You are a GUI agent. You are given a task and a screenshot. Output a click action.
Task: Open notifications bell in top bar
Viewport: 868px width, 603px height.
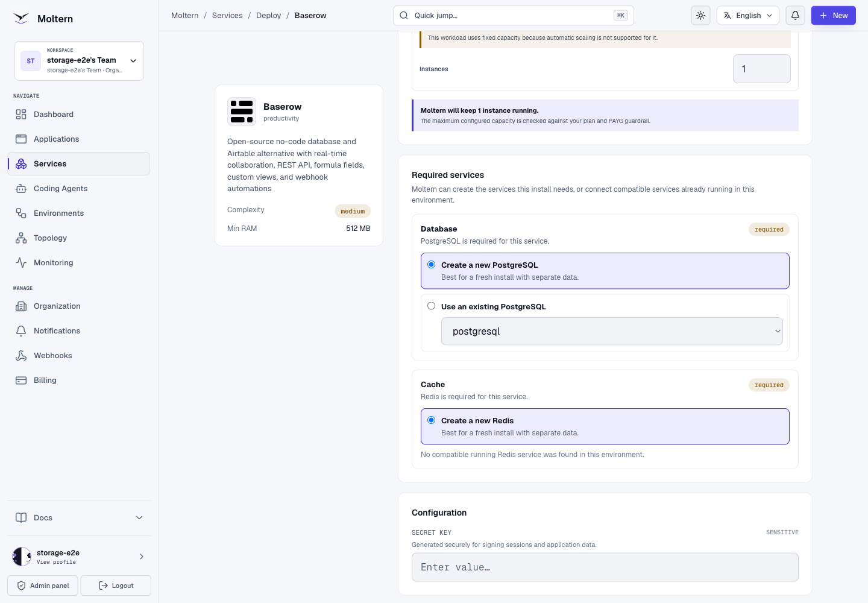[x=796, y=16]
